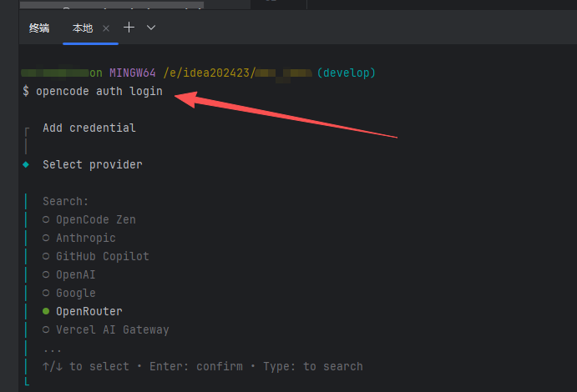Click the Add credential heading

click(x=89, y=128)
